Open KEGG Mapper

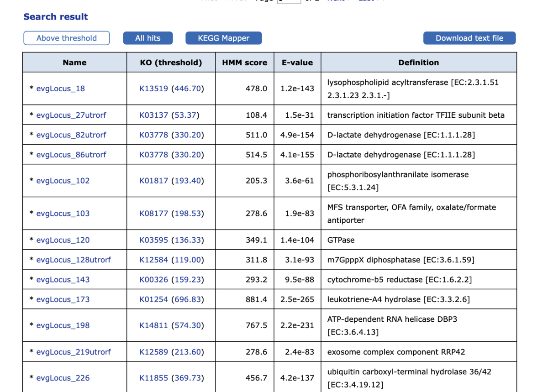pos(224,38)
